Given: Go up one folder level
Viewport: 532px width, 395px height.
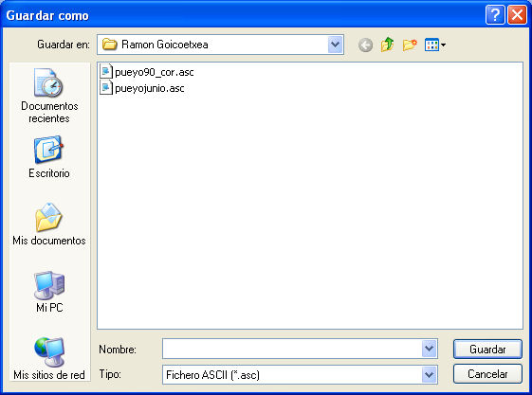Looking at the screenshot, I should tap(387, 45).
